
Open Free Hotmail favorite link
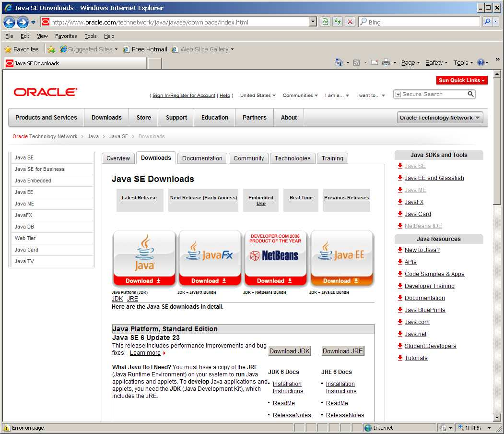click(x=145, y=49)
